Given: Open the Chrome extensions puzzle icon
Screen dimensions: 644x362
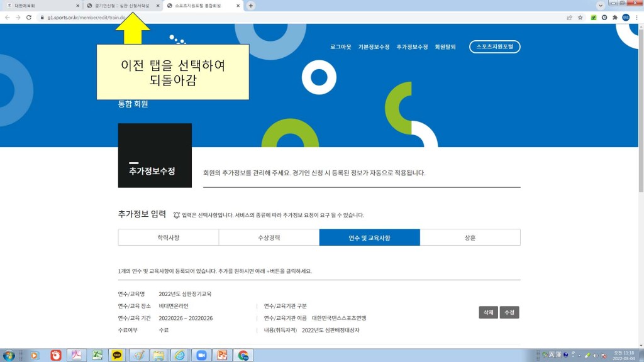Looking at the screenshot, I should tap(614, 18).
